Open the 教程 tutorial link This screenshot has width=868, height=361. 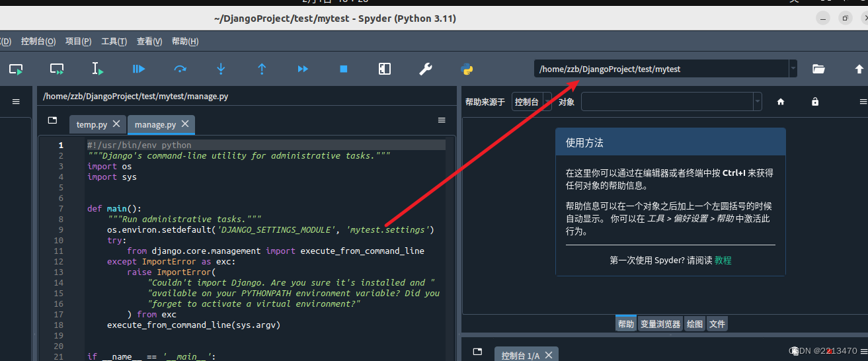723,261
